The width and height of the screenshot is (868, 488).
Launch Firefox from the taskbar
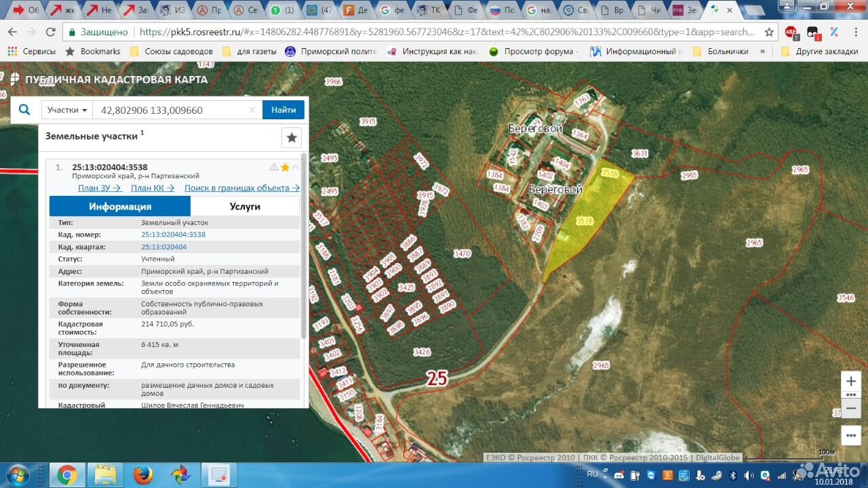coord(143,475)
